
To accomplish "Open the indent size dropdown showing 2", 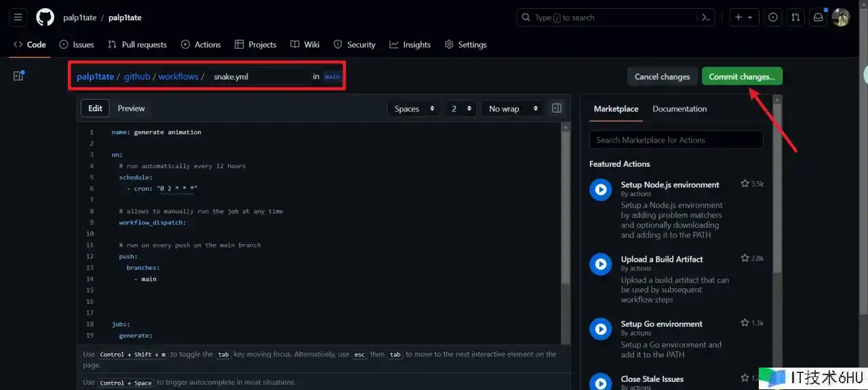I will tap(461, 109).
